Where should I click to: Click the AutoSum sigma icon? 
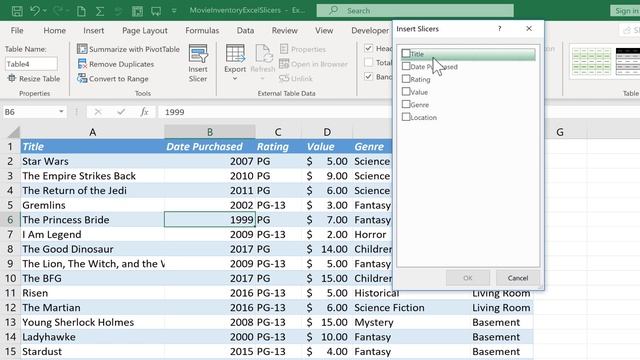100,11
